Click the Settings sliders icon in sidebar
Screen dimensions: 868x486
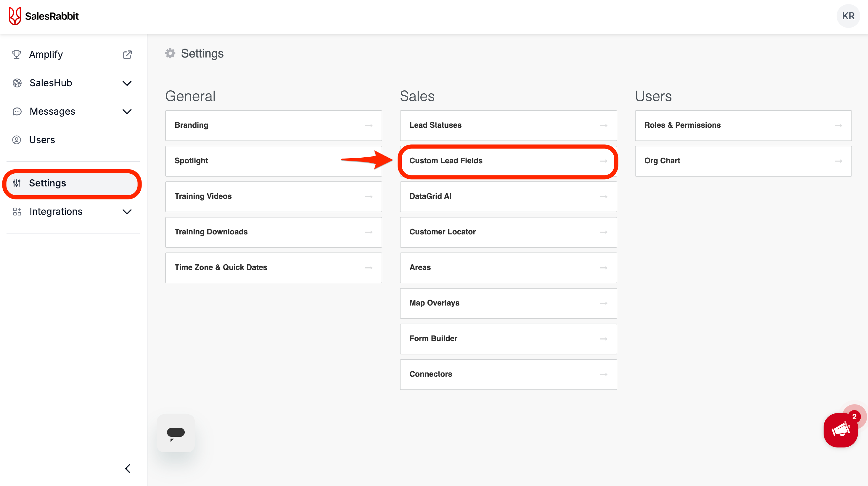pos(17,183)
